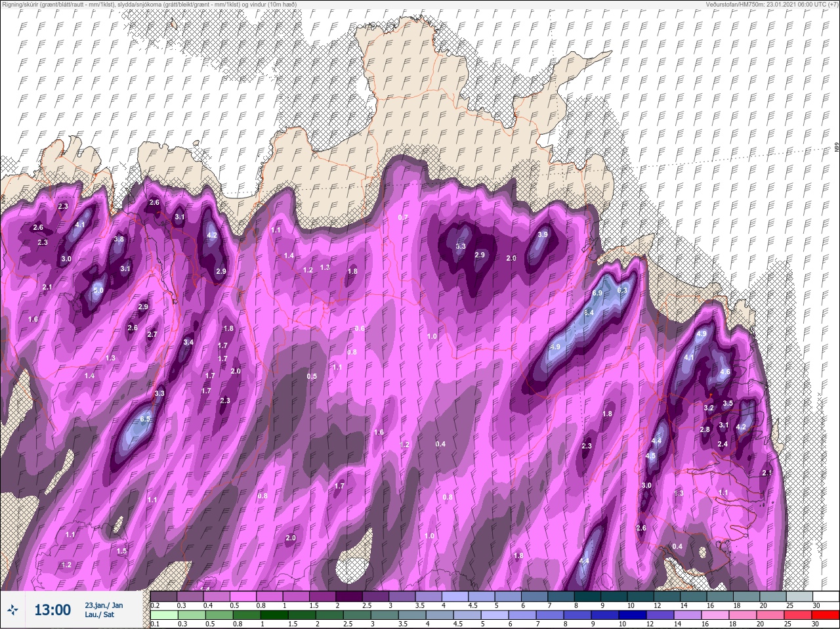The image size is (840, 629).
Task: Click the 4.9 precipitation value on the map
Action: pos(701,334)
